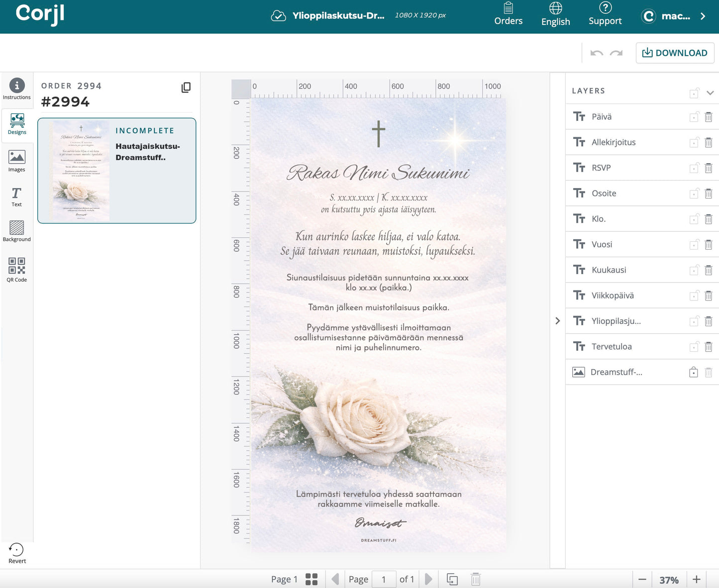Open the Instructions panel
This screenshot has height=588, width=719.
tap(17, 87)
